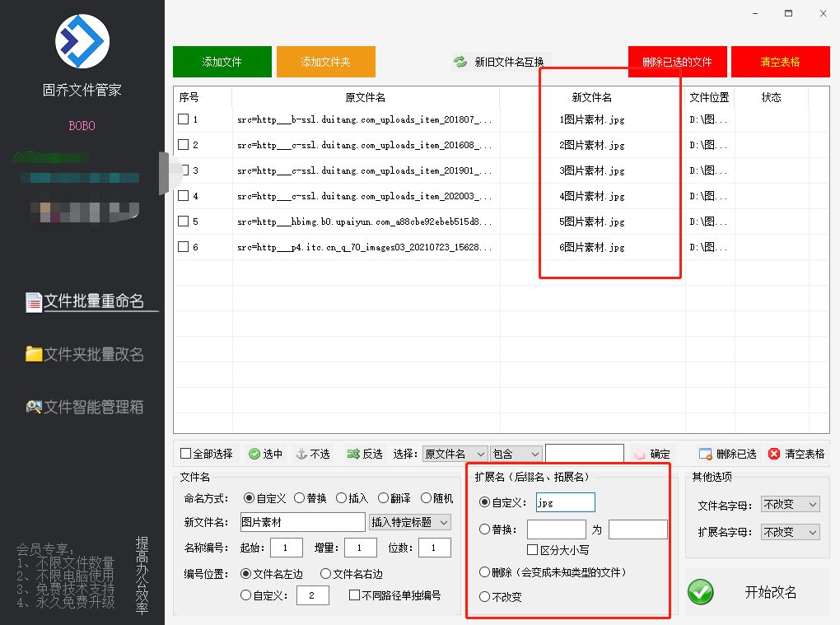
Task: Check 不同路径单独编号 option
Action: 354,595
